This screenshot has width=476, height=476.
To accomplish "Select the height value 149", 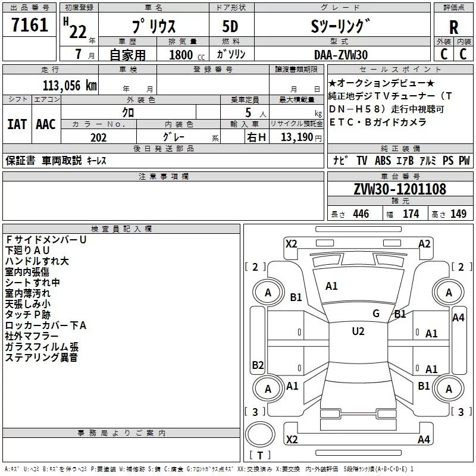I will tap(458, 214).
